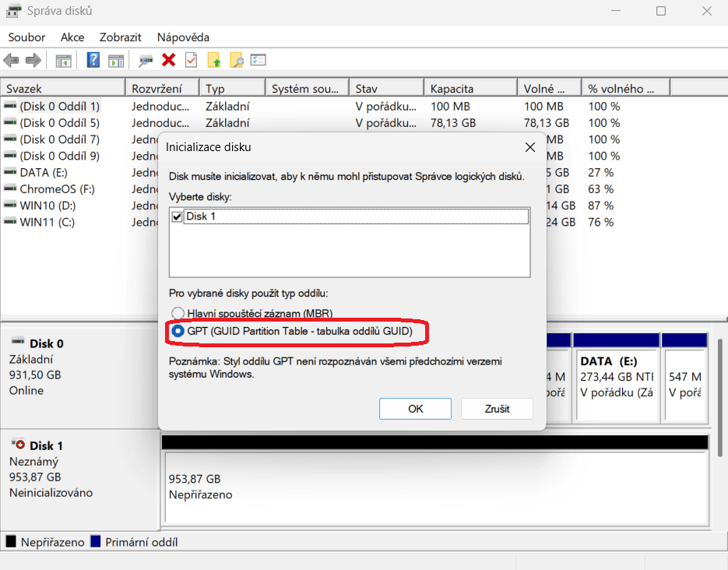The height and width of the screenshot is (570, 728).
Task: Click the show/hide console tree icon
Action: (x=63, y=60)
